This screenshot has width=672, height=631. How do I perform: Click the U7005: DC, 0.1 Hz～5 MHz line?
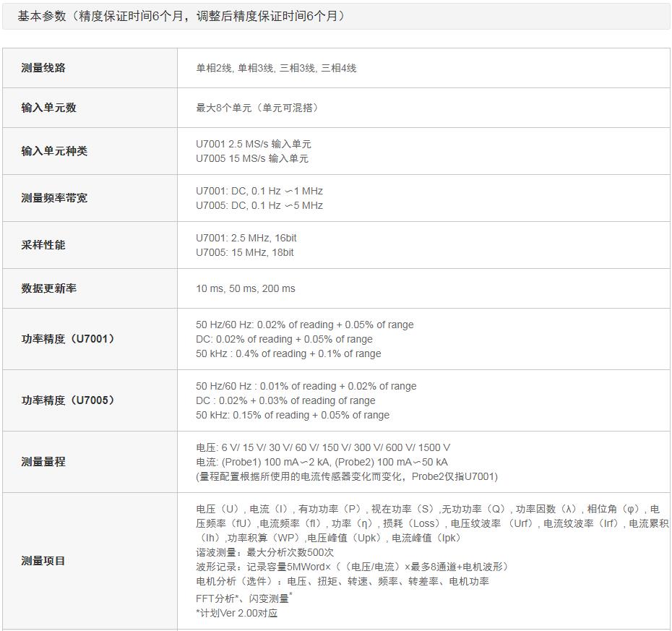[259, 205]
